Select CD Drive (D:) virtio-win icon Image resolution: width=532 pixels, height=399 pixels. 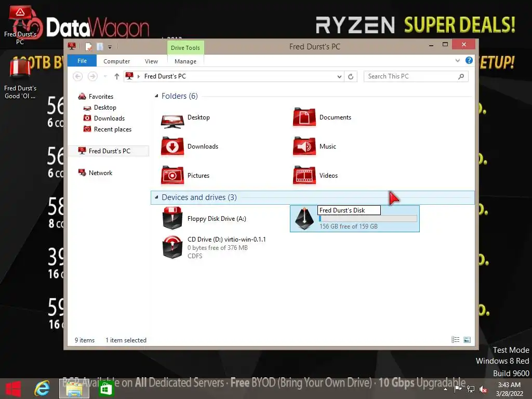[x=172, y=247]
